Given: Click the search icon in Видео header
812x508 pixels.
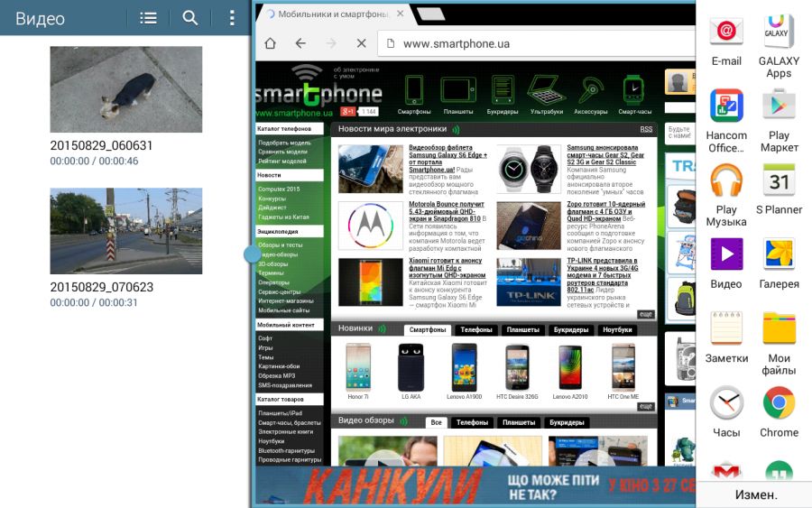Looking at the screenshot, I should (x=190, y=18).
